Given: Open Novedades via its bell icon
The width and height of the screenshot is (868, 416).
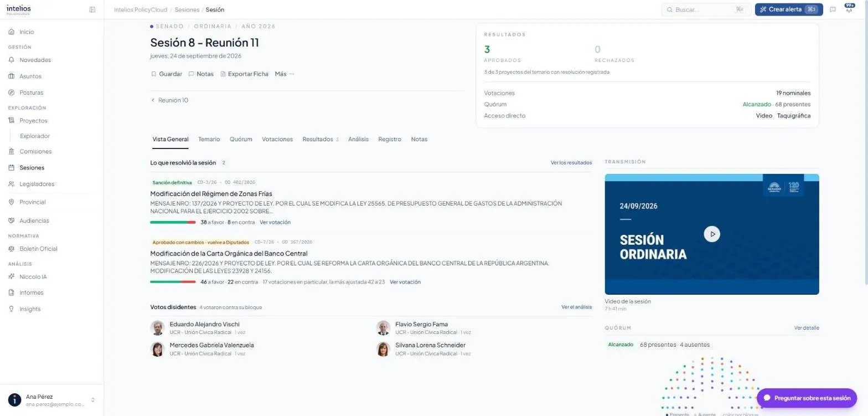Looking at the screenshot, I should point(12,60).
